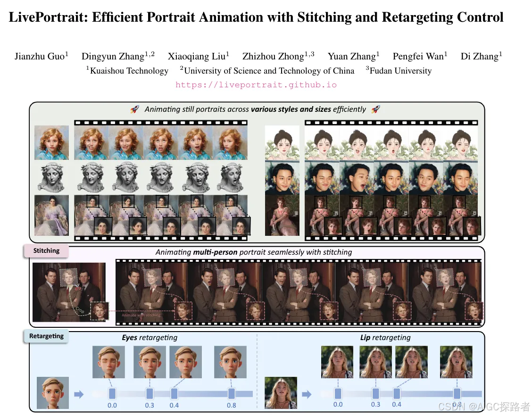Click the 'Animate with stitching' caption text
The width and height of the screenshot is (532, 416).
pyautogui.click(x=141, y=315)
